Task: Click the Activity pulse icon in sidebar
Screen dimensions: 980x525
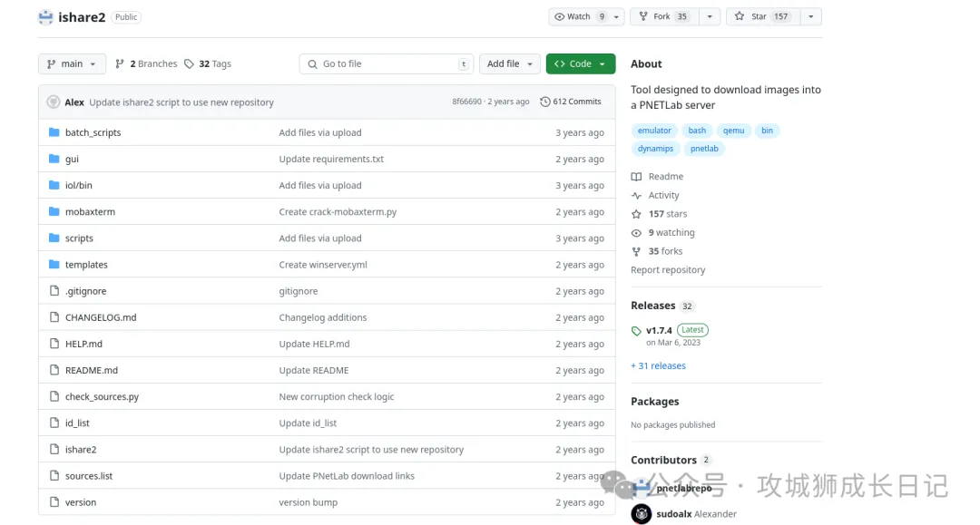Action: pyautogui.click(x=636, y=196)
